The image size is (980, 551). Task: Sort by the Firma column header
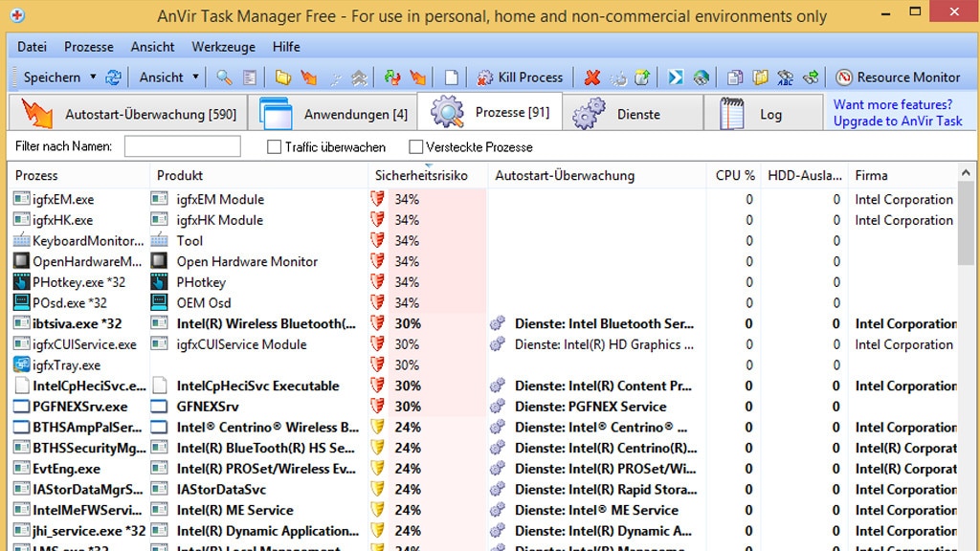click(902, 176)
